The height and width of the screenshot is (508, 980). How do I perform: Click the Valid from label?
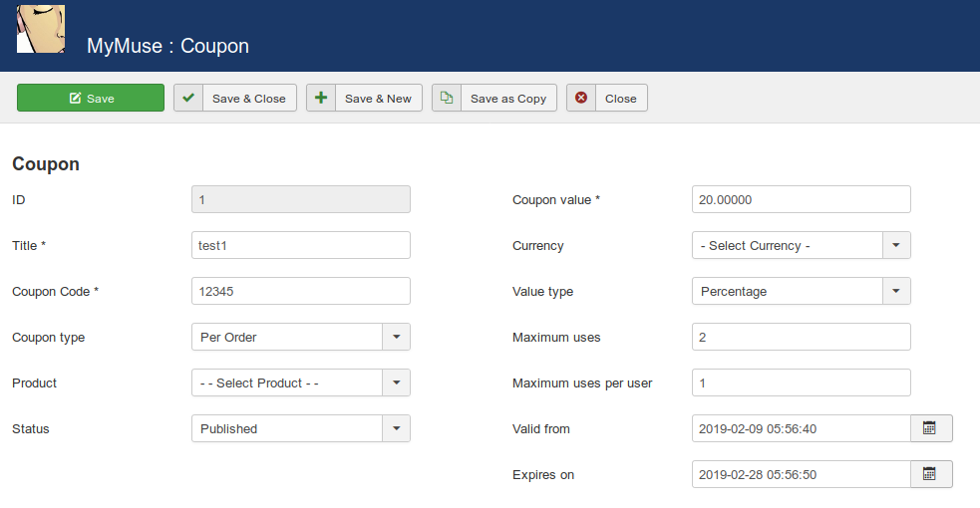[x=540, y=428]
